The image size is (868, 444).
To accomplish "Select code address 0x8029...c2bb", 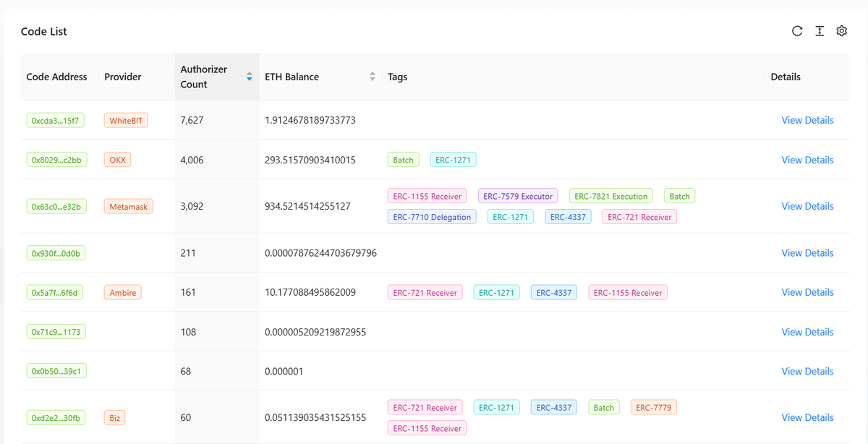I will pyautogui.click(x=56, y=160).
